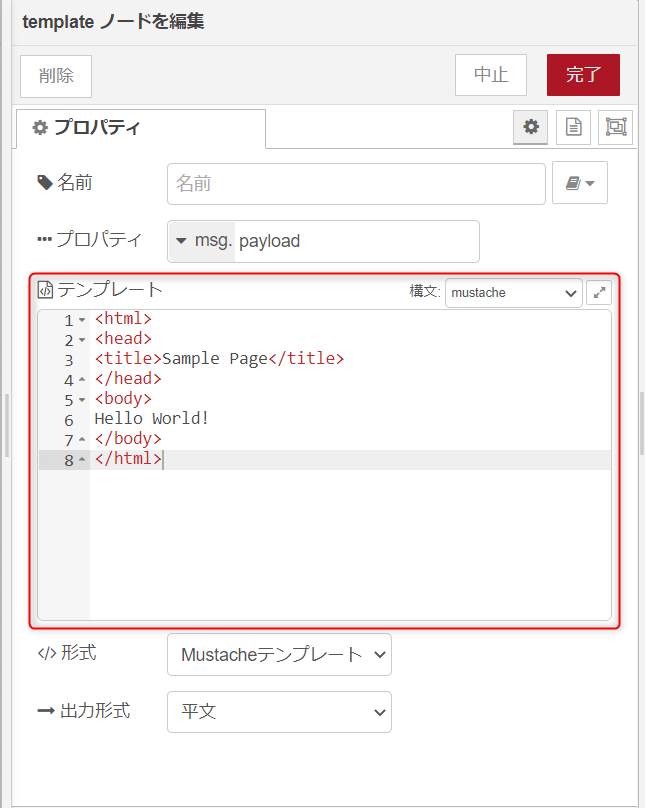Viewport: 645px width, 808px height.
Task: Open the 構文 mustache syntax dropdown
Action: tap(514, 293)
